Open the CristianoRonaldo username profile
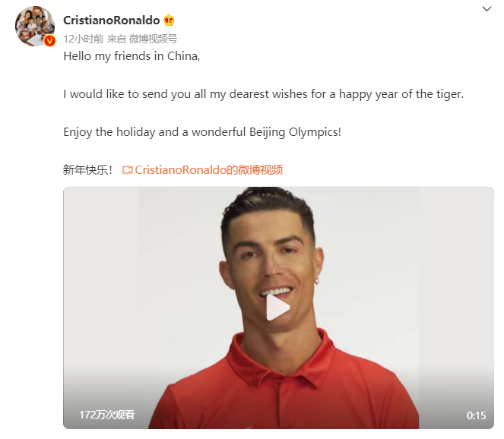 pos(111,21)
